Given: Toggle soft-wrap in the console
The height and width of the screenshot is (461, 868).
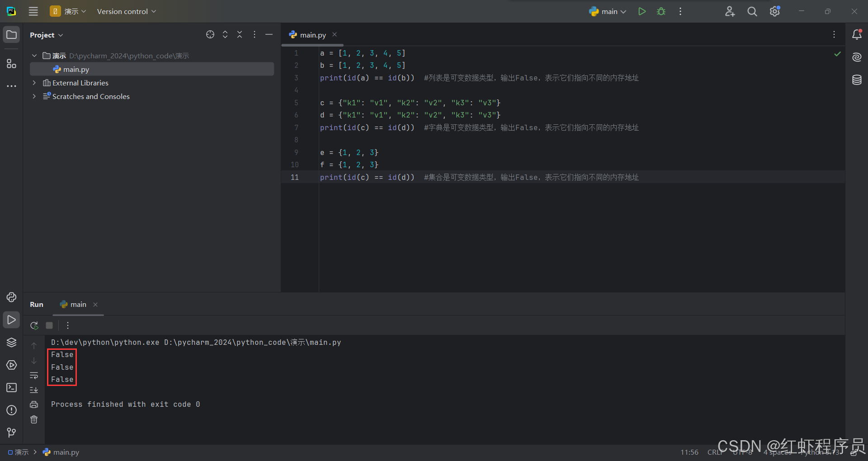Looking at the screenshot, I should [34, 376].
